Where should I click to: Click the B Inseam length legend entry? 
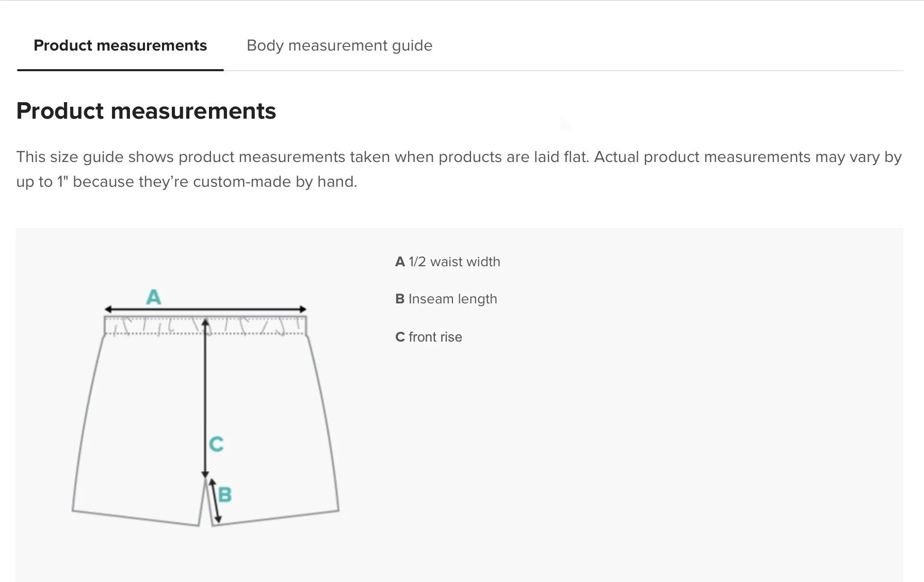446,299
